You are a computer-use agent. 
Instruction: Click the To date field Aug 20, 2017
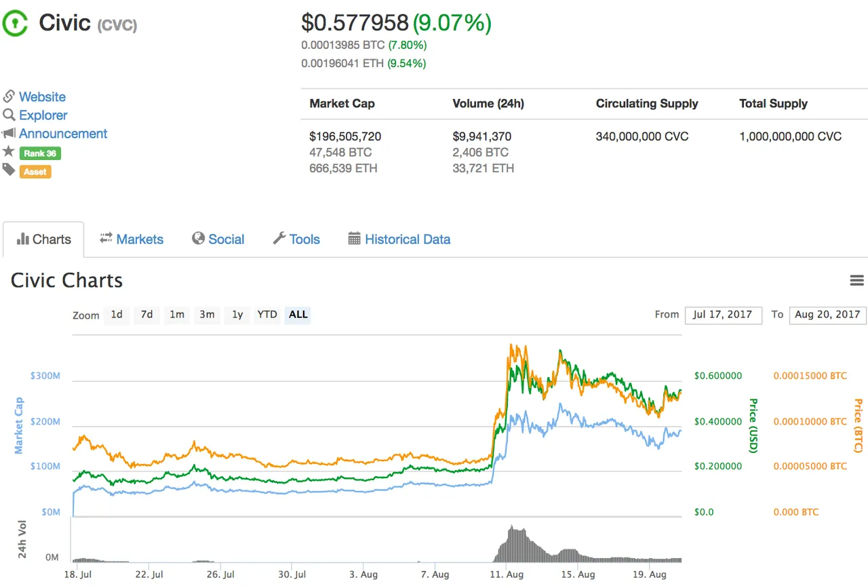827,315
